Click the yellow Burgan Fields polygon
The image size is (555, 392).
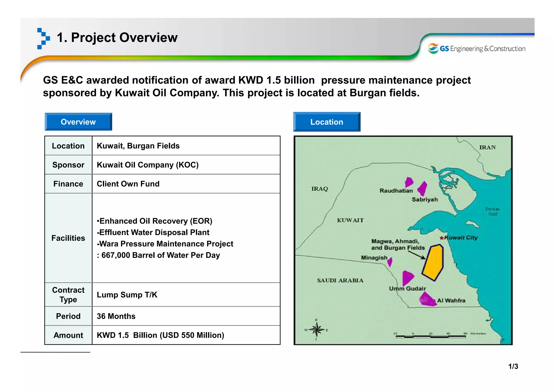click(433, 262)
